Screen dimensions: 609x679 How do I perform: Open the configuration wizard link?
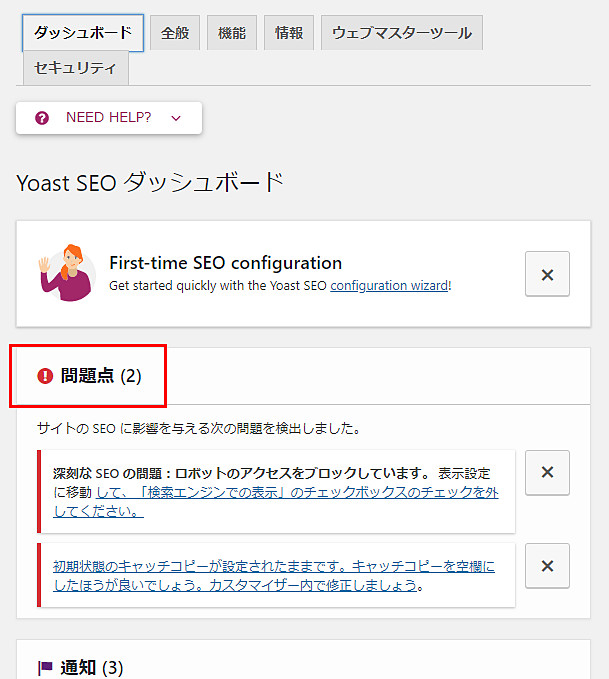[389, 285]
